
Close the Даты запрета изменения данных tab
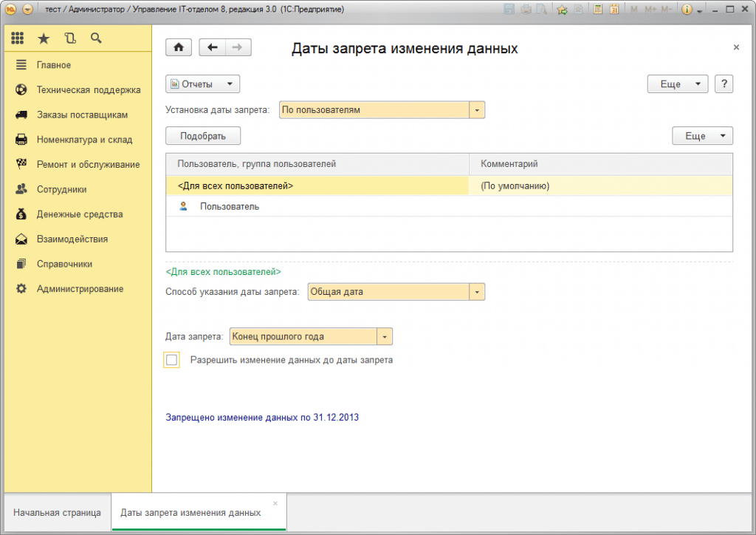click(x=275, y=504)
